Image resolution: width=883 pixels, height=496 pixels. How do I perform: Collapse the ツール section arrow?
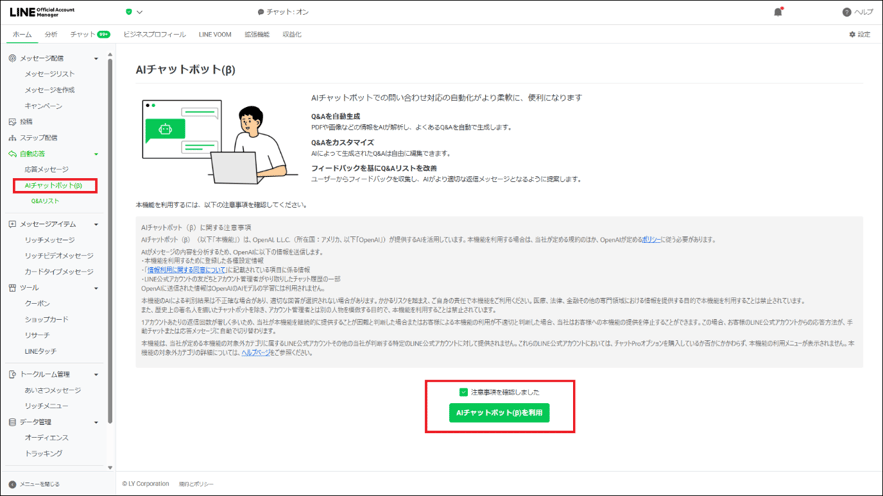coord(96,288)
